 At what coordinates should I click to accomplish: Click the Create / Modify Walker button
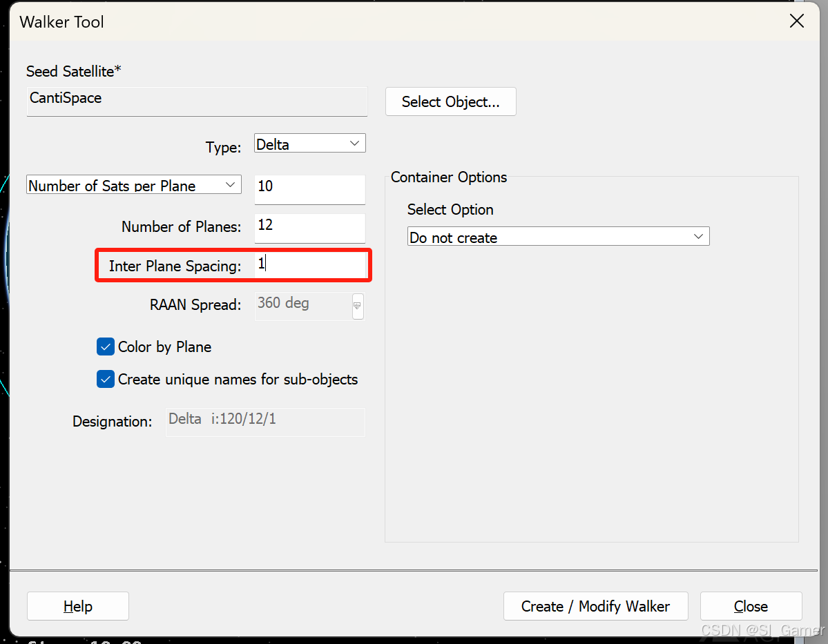tap(596, 606)
